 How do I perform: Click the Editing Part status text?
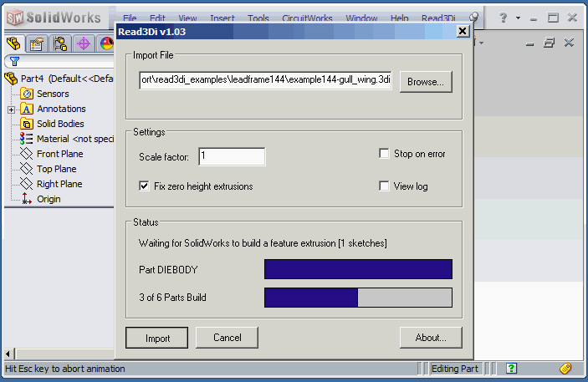coord(455,369)
